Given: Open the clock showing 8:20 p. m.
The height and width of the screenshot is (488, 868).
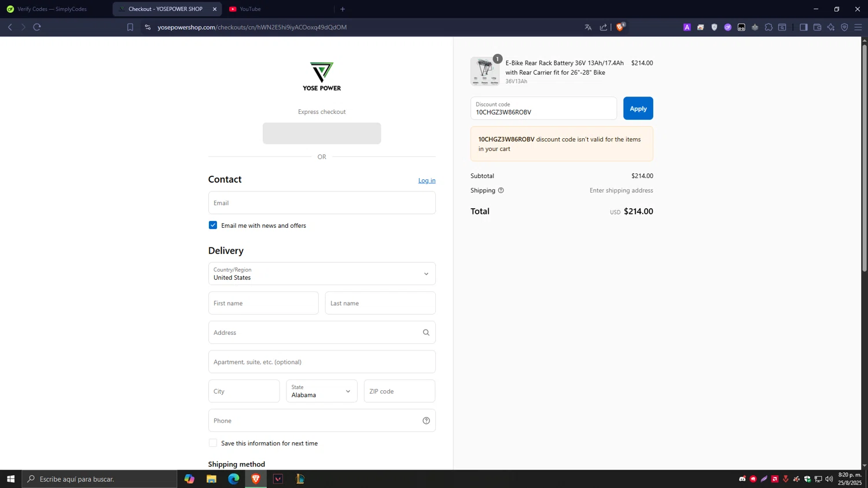Looking at the screenshot, I should [x=849, y=479].
